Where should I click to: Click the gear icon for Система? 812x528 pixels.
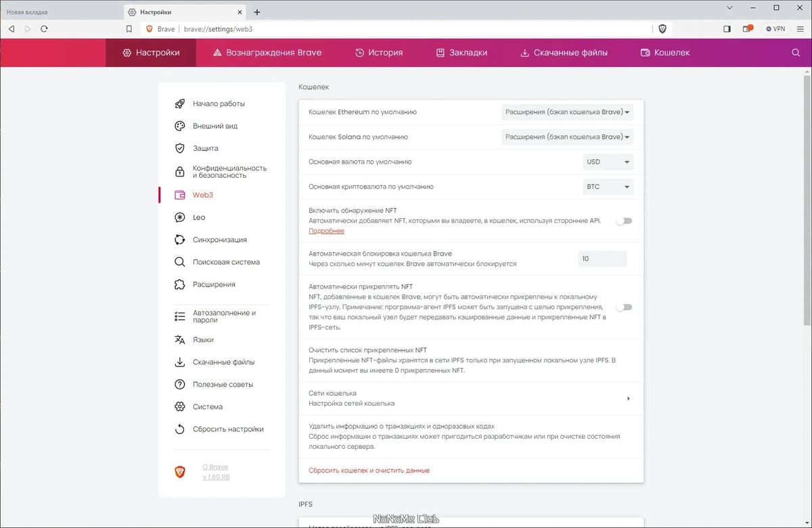(x=180, y=407)
